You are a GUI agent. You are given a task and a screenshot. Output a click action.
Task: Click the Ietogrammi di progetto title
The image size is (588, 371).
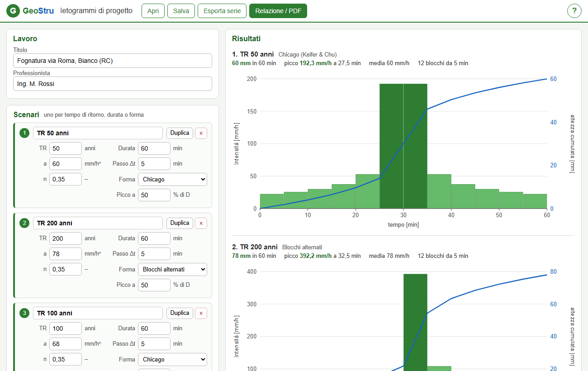coord(96,11)
